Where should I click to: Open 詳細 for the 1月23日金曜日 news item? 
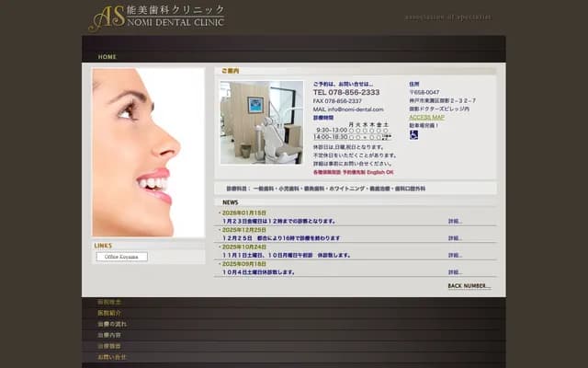pyautogui.click(x=455, y=221)
